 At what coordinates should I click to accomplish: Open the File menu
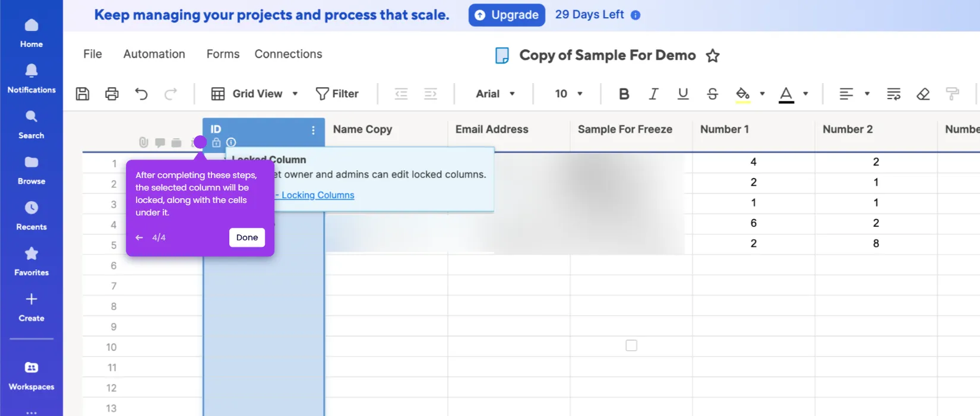click(93, 54)
